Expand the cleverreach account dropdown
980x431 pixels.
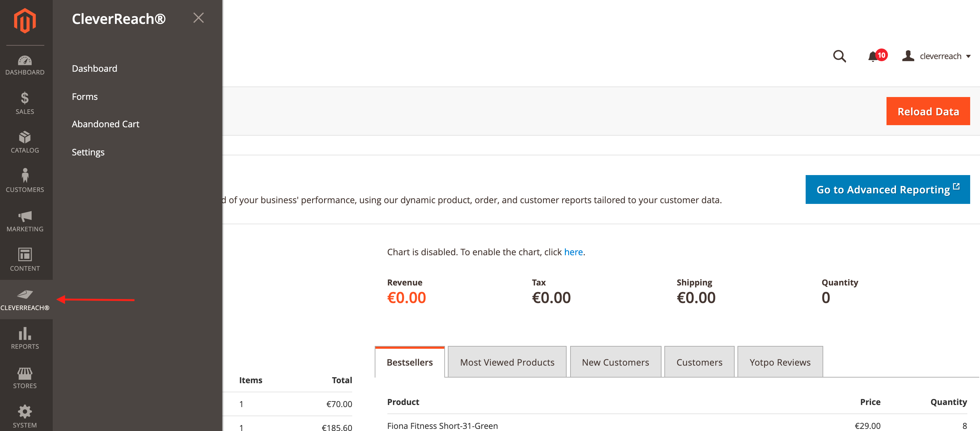pos(937,56)
